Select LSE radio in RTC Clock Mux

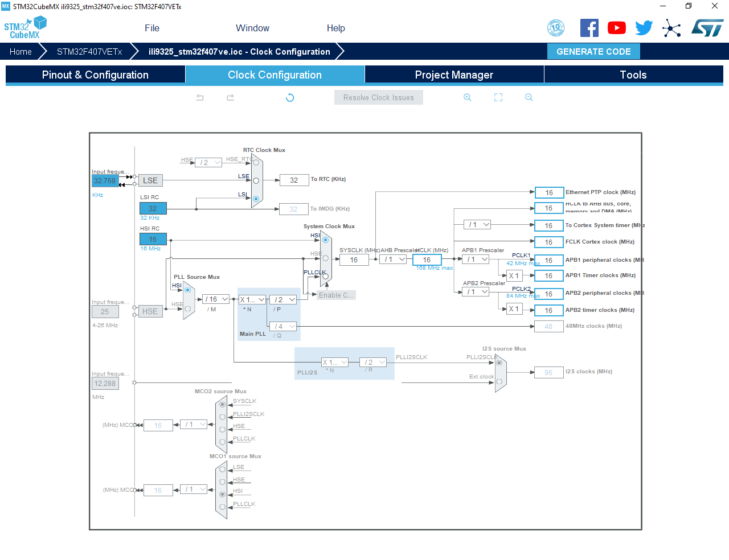pyautogui.click(x=256, y=180)
